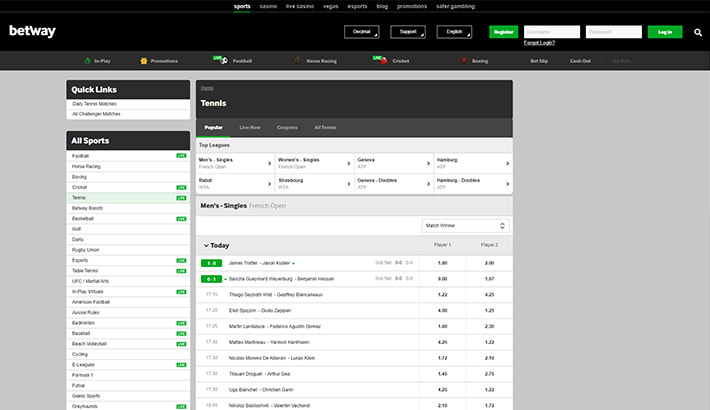Click the Promotions gift icon
710x410 pixels.
pyautogui.click(x=144, y=61)
